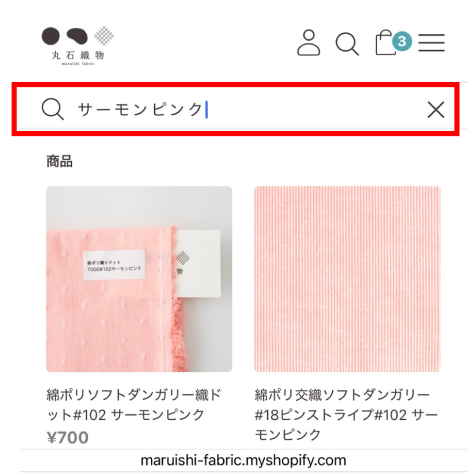The image size is (475, 473).
Task: Click the search bar magnifier icon
Action: coord(52,109)
